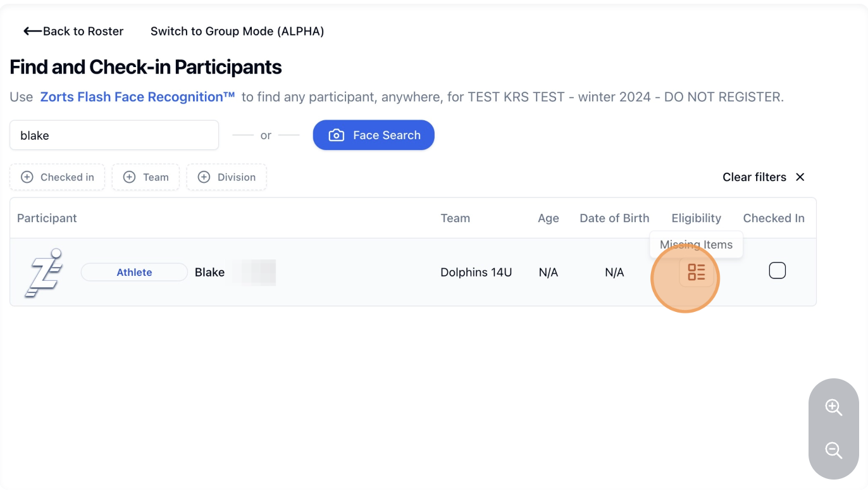Check in Blake with the checkbox
This screenshot has width=868, height=496.
(x=777, y=271)
